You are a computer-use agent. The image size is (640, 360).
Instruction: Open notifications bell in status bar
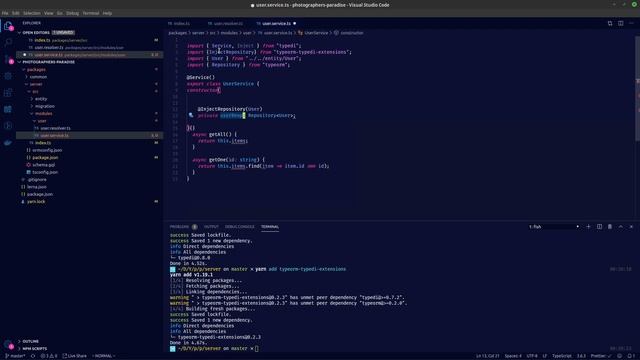(x=631, y=356)
